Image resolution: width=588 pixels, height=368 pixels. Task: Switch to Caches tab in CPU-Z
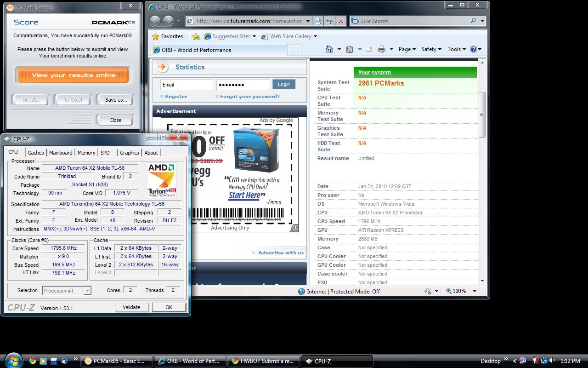[x=36, y=153]
